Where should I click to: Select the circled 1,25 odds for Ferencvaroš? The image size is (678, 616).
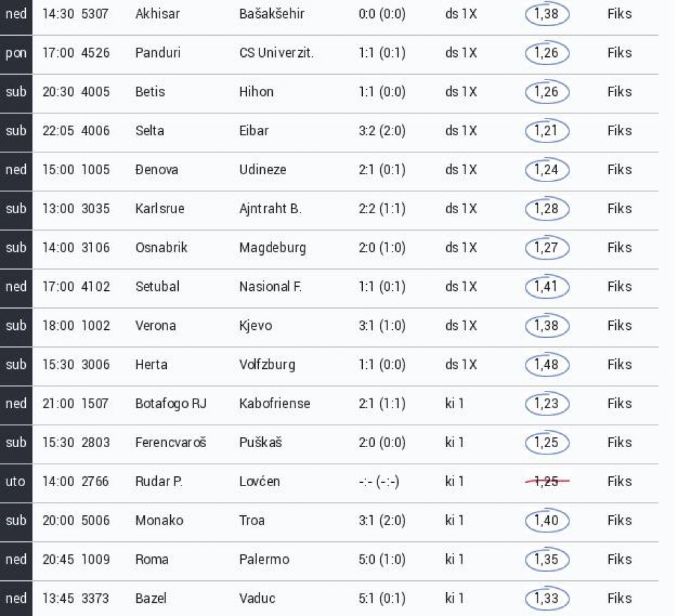(547, 442)
